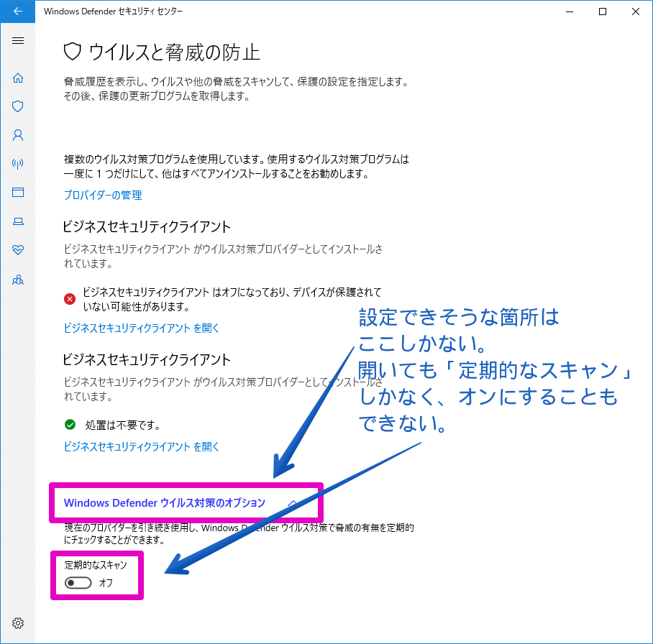Open firewall and network protection icon
653x644 pixels.
tap(18, 164)
